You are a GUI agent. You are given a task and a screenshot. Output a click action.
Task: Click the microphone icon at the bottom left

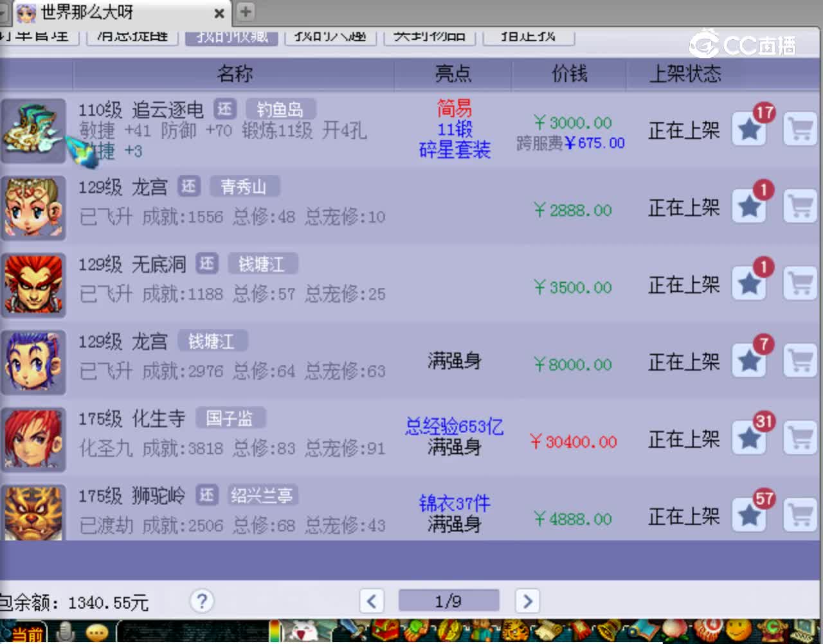pos(64,631)
